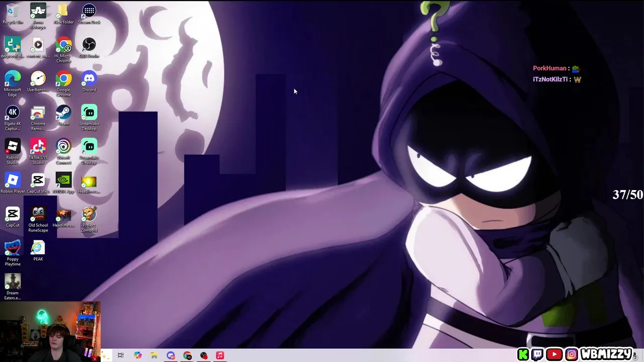Open File Explorer on the taskbar
This screenshot has width=644, height=362.
pyautogui.click(x=154, y=355)
